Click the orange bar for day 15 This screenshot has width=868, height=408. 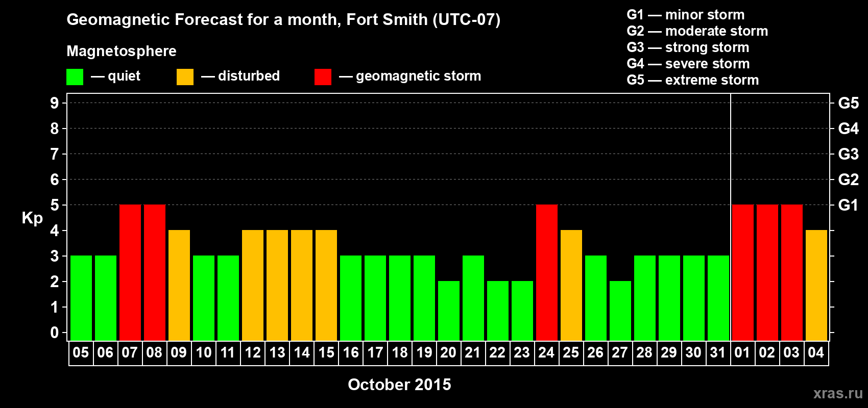coord(326,286)
